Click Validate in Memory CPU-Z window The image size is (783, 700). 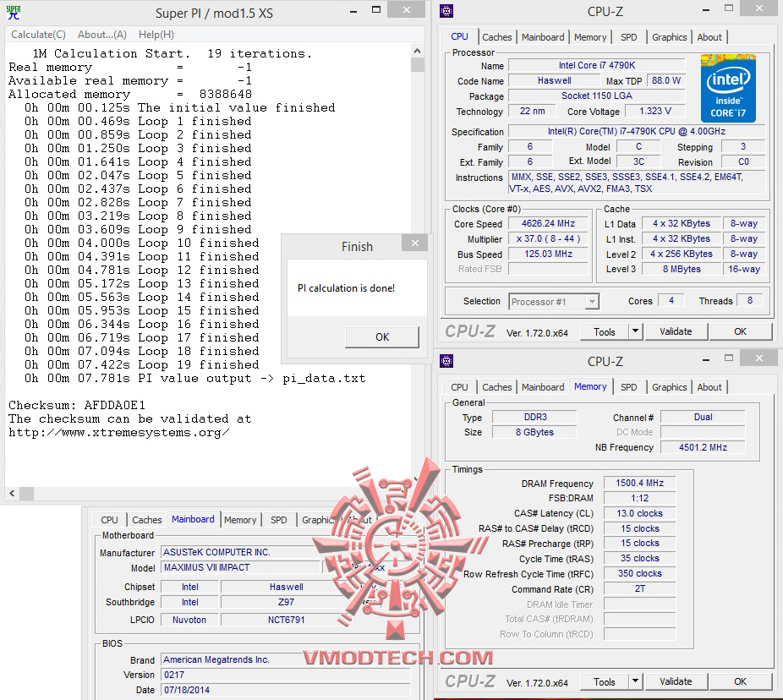(x=676, y=681)
